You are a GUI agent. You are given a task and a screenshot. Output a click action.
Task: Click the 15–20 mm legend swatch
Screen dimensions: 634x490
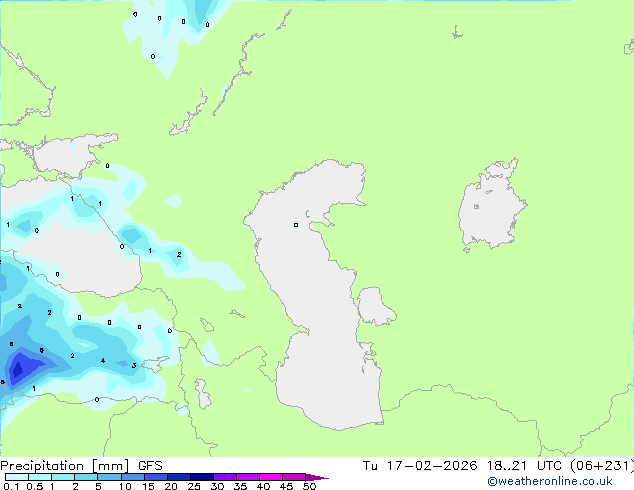click(156, 477)
